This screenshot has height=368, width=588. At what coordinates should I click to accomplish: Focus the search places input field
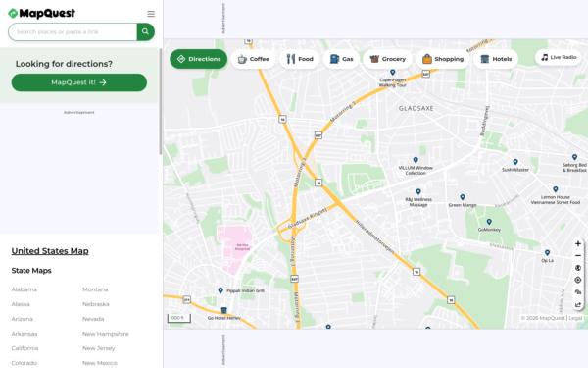73,32
